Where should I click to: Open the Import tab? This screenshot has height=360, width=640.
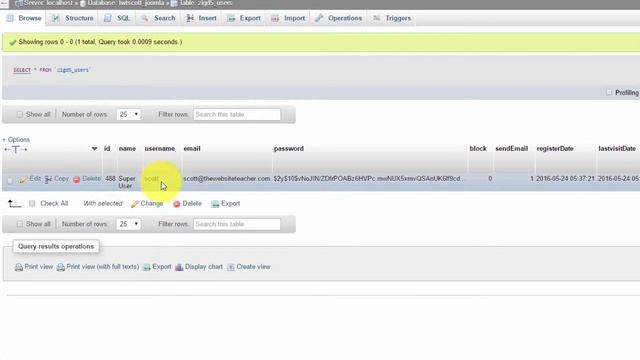[x=288, y=18]
